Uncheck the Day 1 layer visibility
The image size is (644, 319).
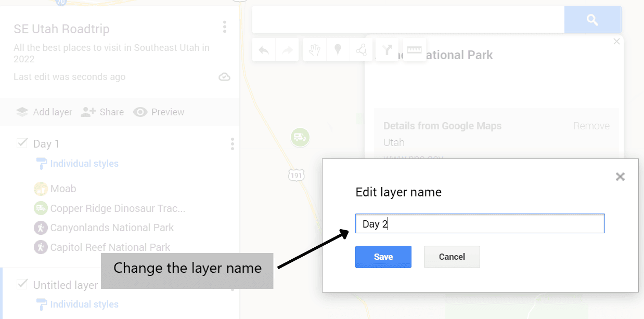point(22,143)
